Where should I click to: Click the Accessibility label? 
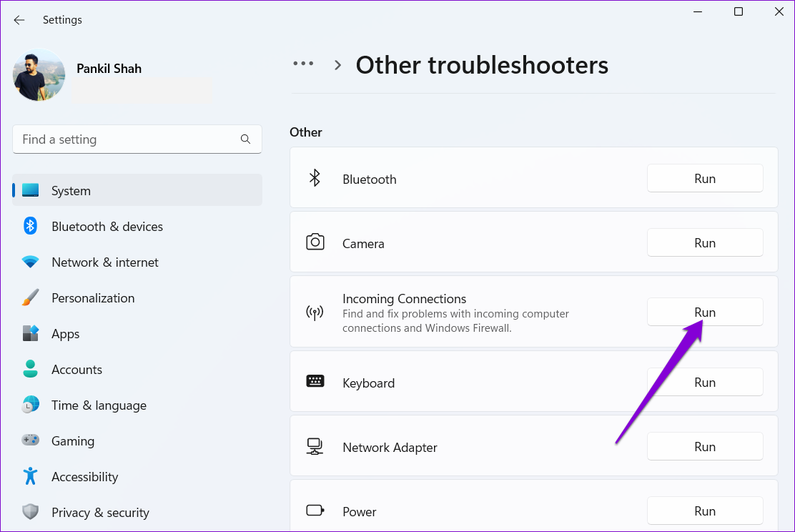[84, 477]
